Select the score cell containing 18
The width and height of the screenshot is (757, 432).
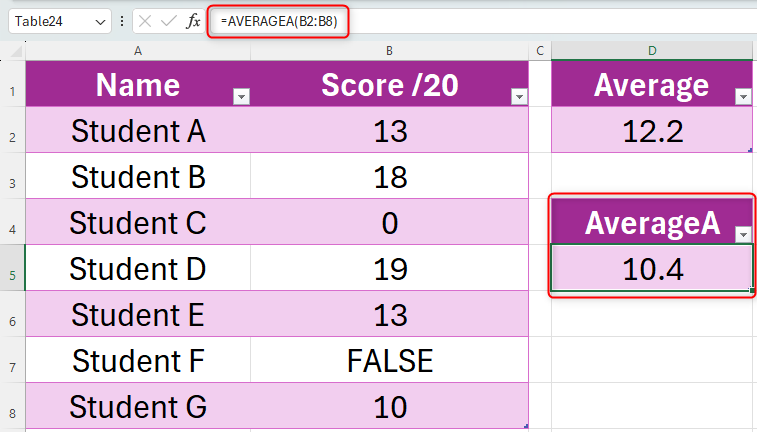pyautogui.click(x=389, y=176)
